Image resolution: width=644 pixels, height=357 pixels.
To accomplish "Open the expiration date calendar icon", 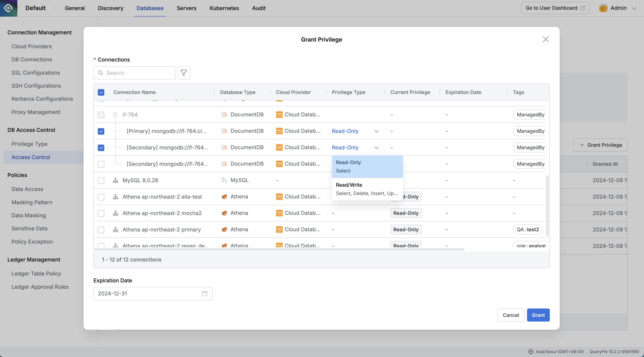I will 204,294.
